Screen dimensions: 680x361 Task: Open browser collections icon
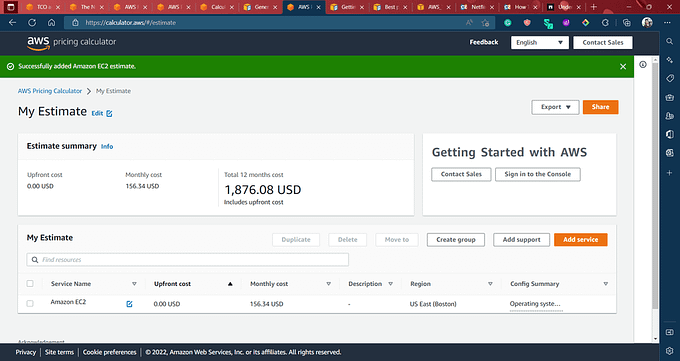pos(626,23)
